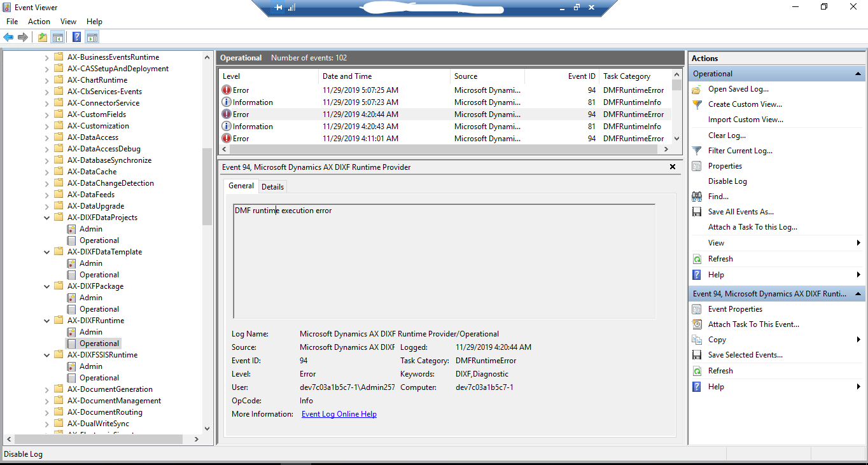Click the Event Viewer title bar app icon

[x=7, y=8]
